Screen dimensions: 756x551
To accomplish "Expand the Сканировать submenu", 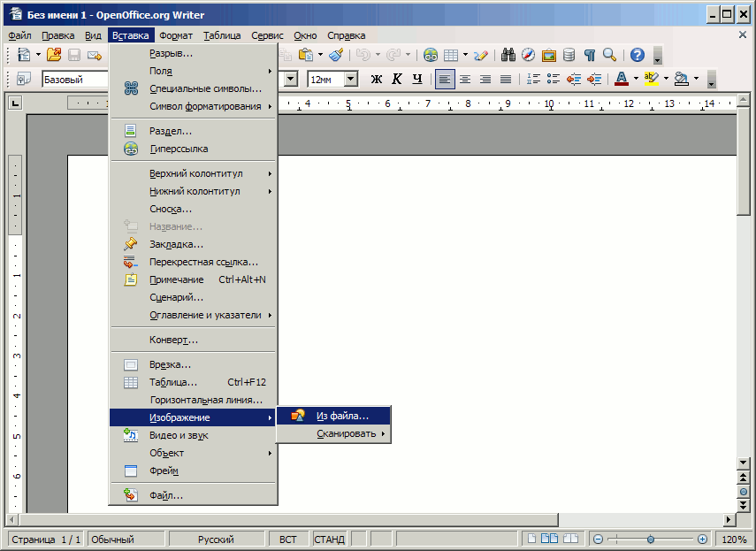I will click(333, 433).
